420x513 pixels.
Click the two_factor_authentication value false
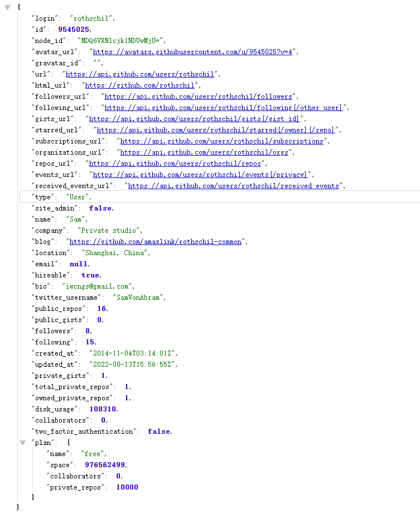pos(159,431)
